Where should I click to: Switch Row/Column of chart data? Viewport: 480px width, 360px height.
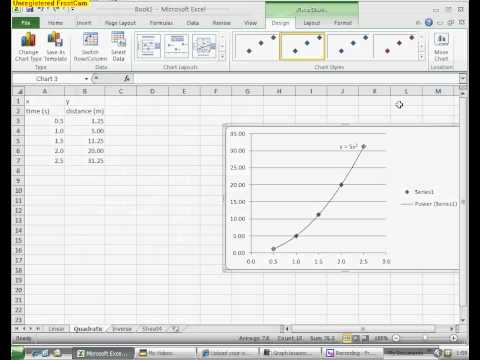click(x=90, y=47)
